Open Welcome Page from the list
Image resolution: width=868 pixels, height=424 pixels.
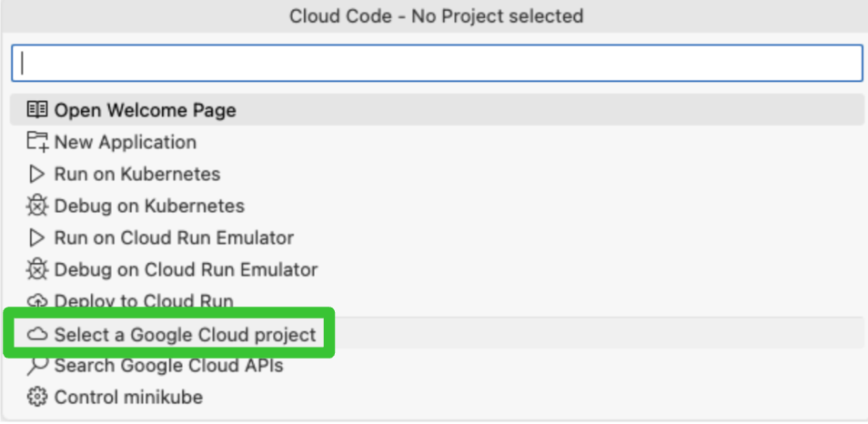pyautogui.click(x=145, y=110)
